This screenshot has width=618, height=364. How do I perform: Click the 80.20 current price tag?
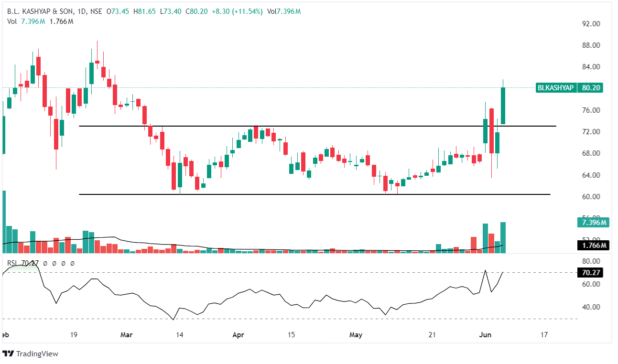[x=591, y=88]
